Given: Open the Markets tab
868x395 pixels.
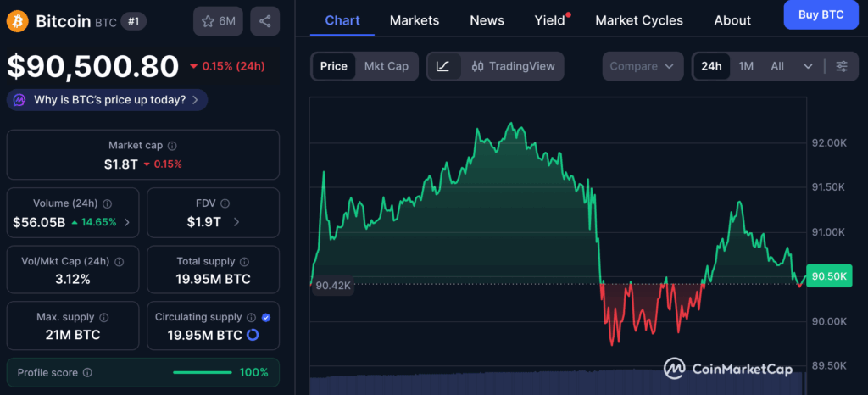Looking at the screenshot, I should [414, 19].
